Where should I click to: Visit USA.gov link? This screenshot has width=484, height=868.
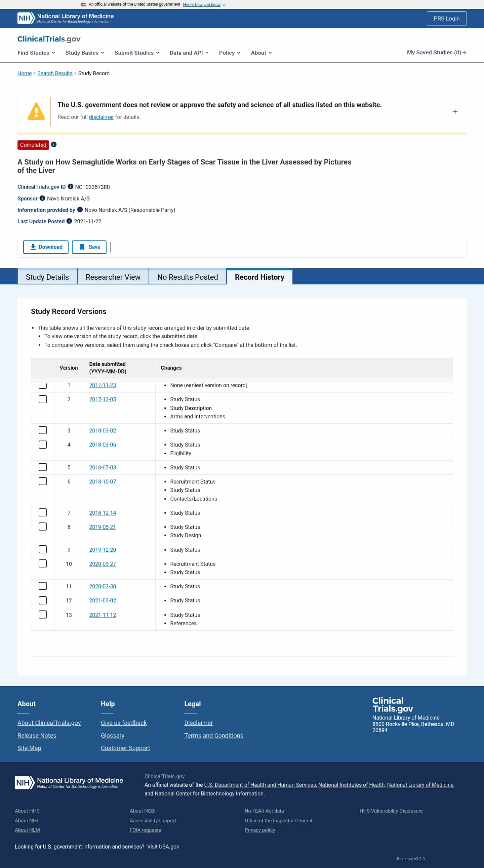pos(163,846)
